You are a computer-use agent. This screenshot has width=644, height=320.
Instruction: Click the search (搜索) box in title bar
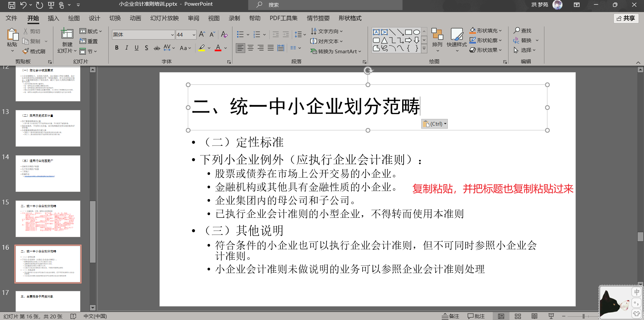(x=325, y=5)
